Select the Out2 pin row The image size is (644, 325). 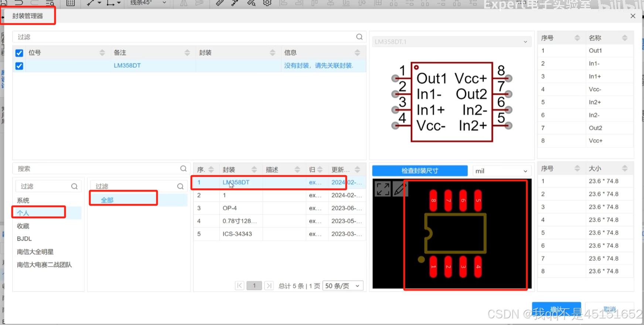(585, 128)
